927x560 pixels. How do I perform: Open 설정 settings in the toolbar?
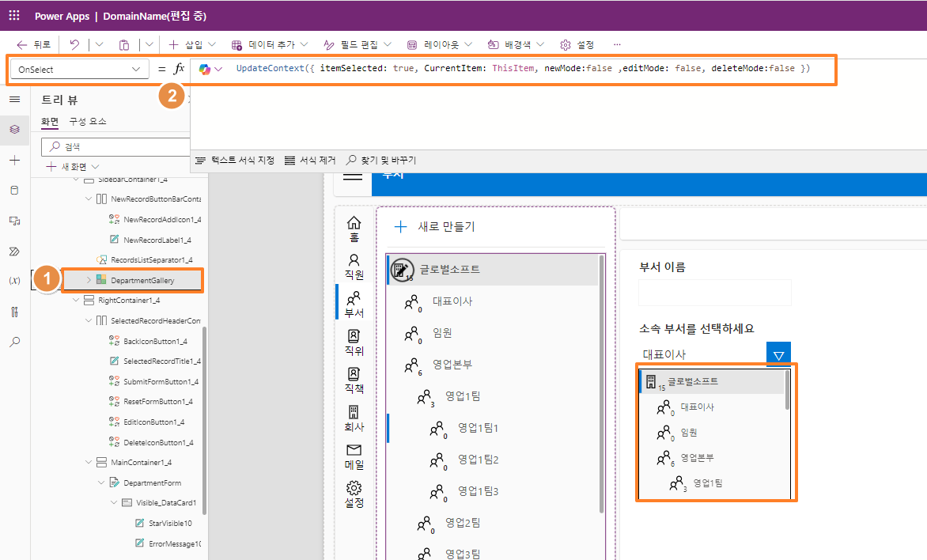577,44
